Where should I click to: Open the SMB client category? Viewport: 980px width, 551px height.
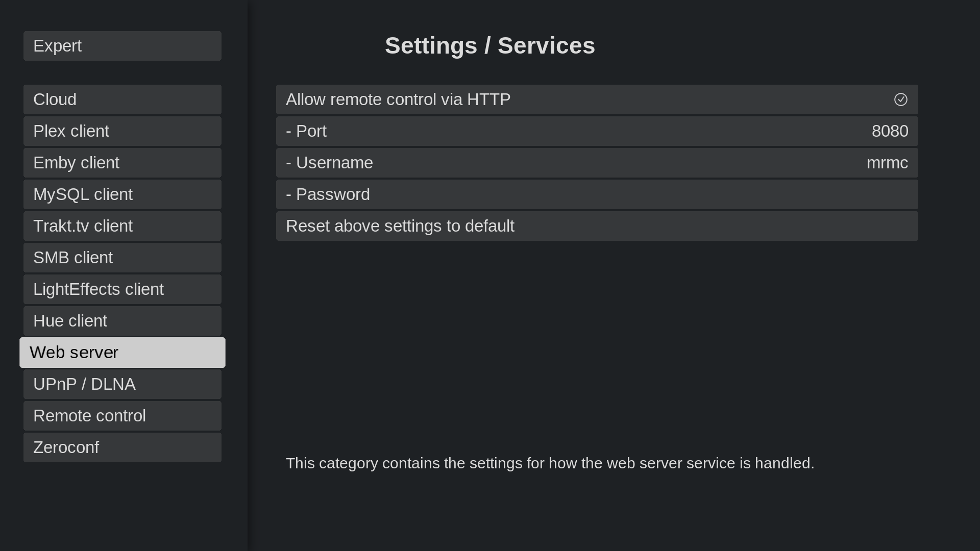tap(122, 258)
